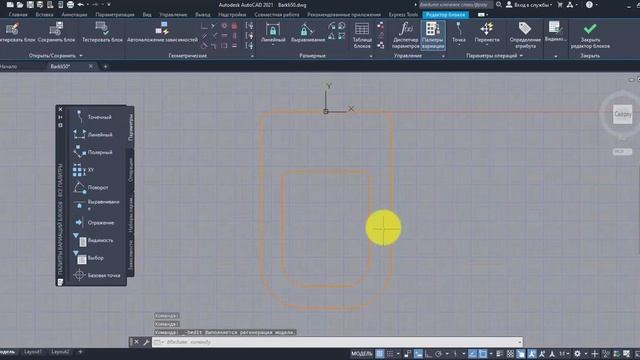Switch to the Layout1 tab
Image resolution: width=640 pixels, height=360 pixels.
(33, 351)
